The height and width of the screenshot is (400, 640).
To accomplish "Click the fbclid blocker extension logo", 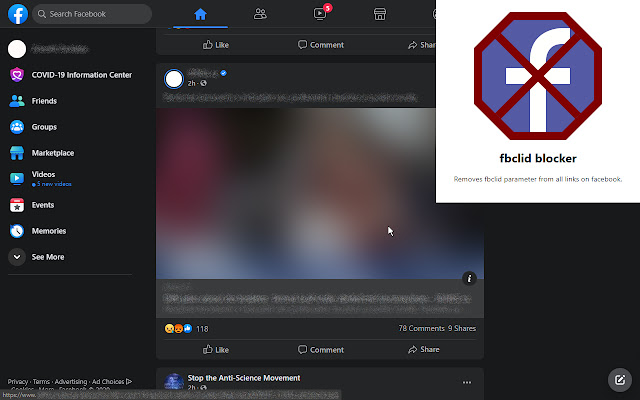I will pos(538,76).
